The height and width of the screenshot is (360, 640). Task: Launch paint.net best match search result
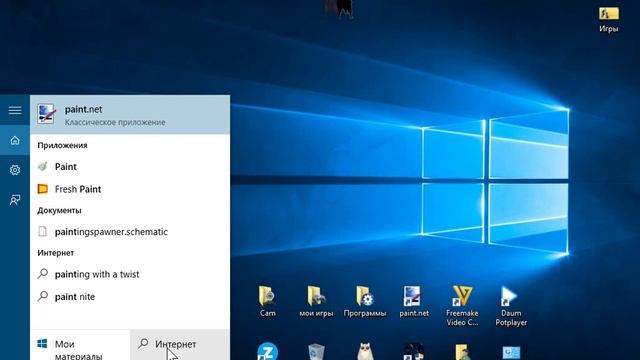130,115
